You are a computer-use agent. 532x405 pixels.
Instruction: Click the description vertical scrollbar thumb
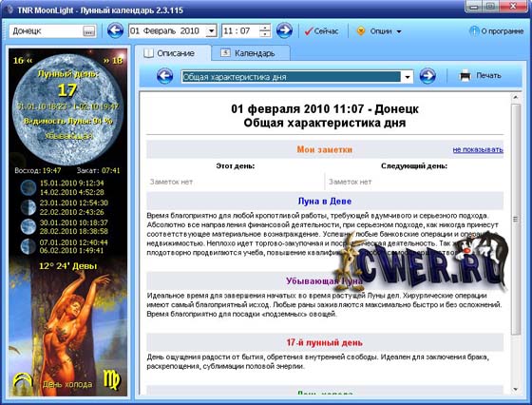pos(515,220)
